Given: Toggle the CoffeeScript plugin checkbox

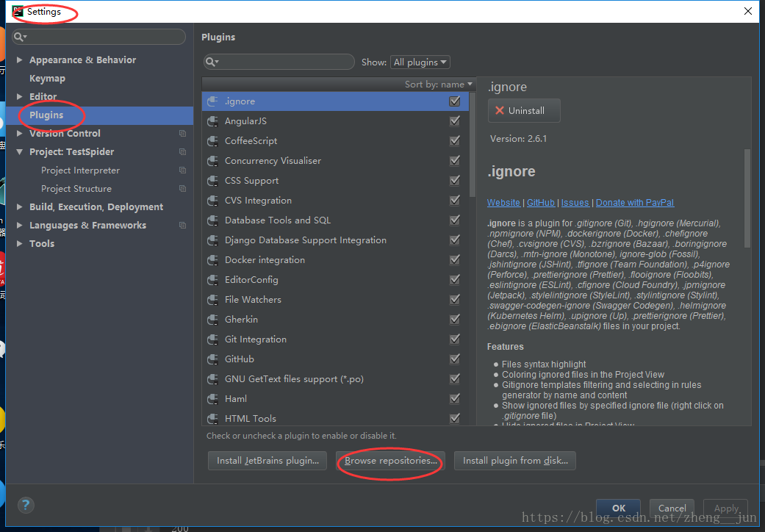Looking at the screenshot, I should (455, 141).
